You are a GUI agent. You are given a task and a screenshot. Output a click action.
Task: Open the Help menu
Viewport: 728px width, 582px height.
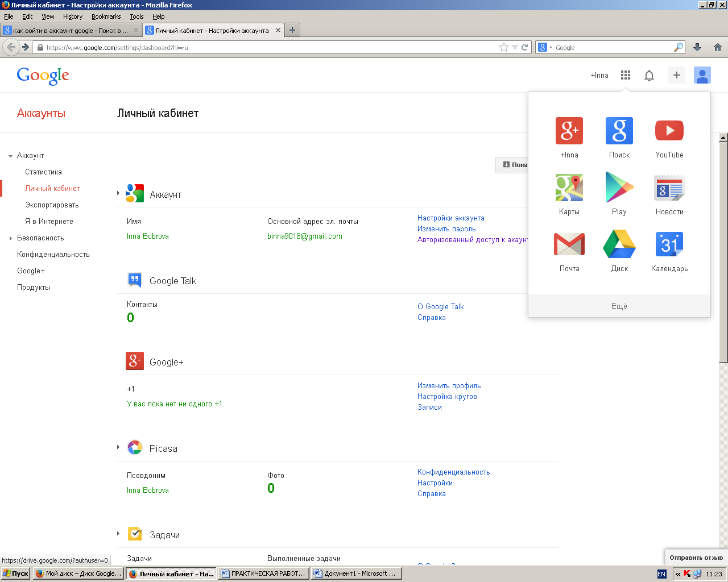point(159,16)
